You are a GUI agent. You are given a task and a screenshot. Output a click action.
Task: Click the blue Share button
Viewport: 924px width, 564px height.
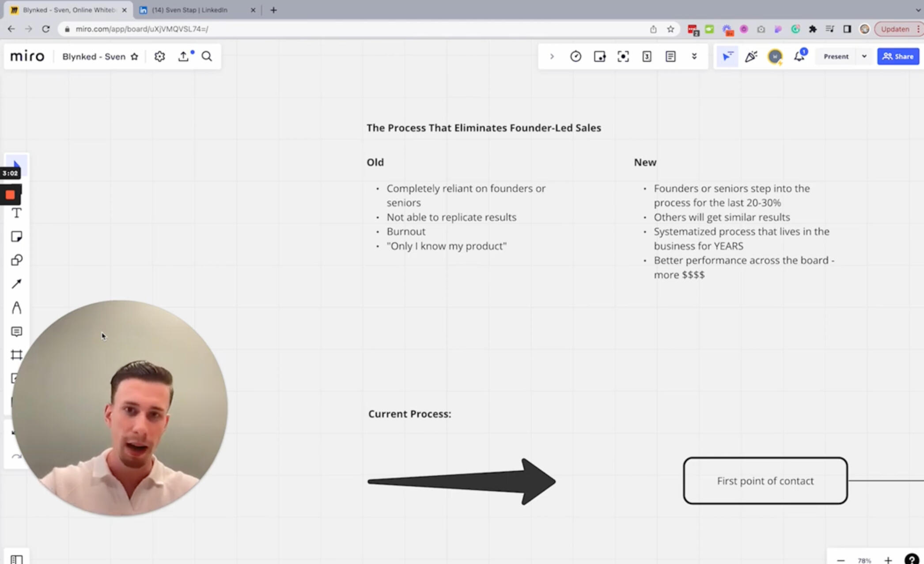pos(898,56)
